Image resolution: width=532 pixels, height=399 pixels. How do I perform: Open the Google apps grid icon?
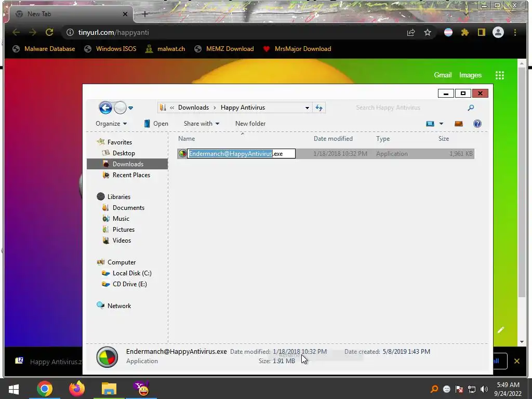(500, 75)
